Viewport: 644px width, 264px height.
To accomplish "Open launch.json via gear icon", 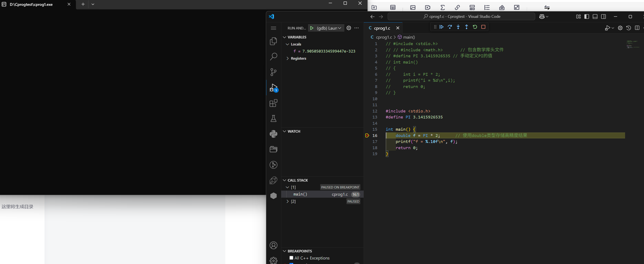I will point(349,28).
